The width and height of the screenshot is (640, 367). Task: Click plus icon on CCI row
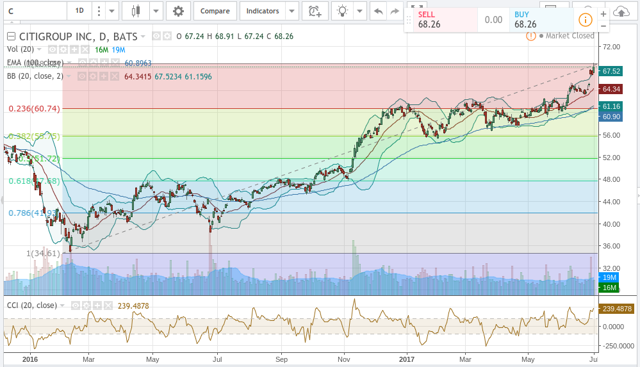(x=97, y=305)
